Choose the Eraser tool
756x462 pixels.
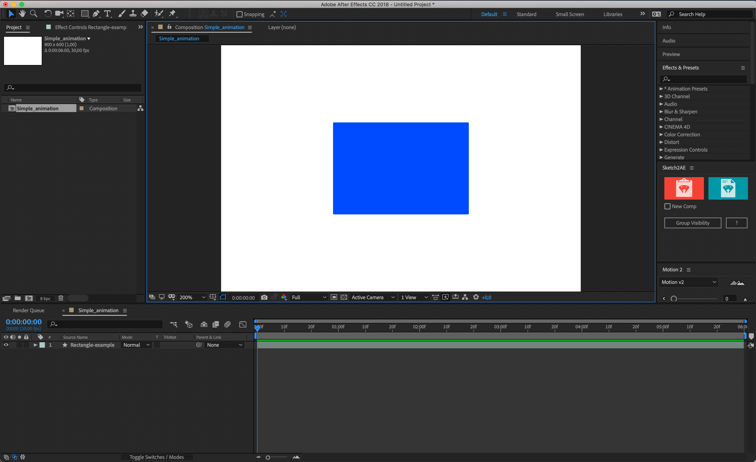145,14
